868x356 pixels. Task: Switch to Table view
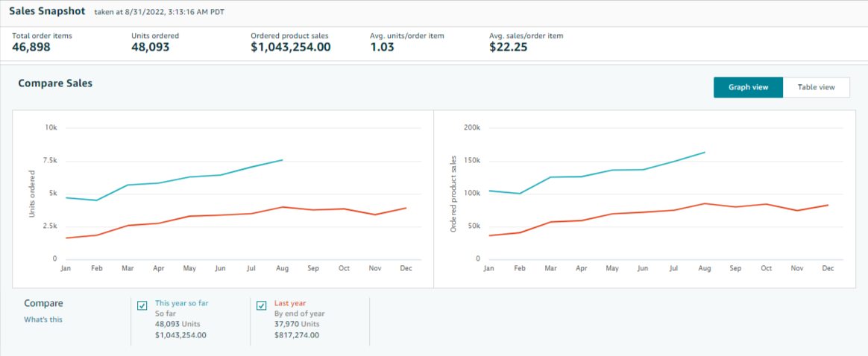click(x=816, y=87)
